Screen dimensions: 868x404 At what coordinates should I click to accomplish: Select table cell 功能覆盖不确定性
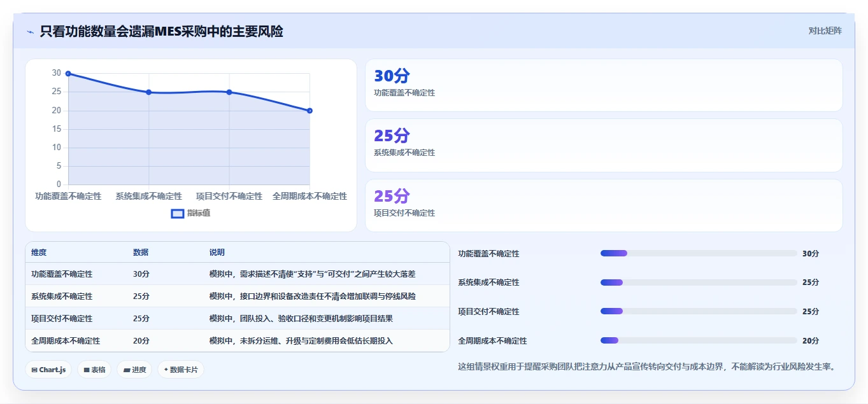(62, 274)
